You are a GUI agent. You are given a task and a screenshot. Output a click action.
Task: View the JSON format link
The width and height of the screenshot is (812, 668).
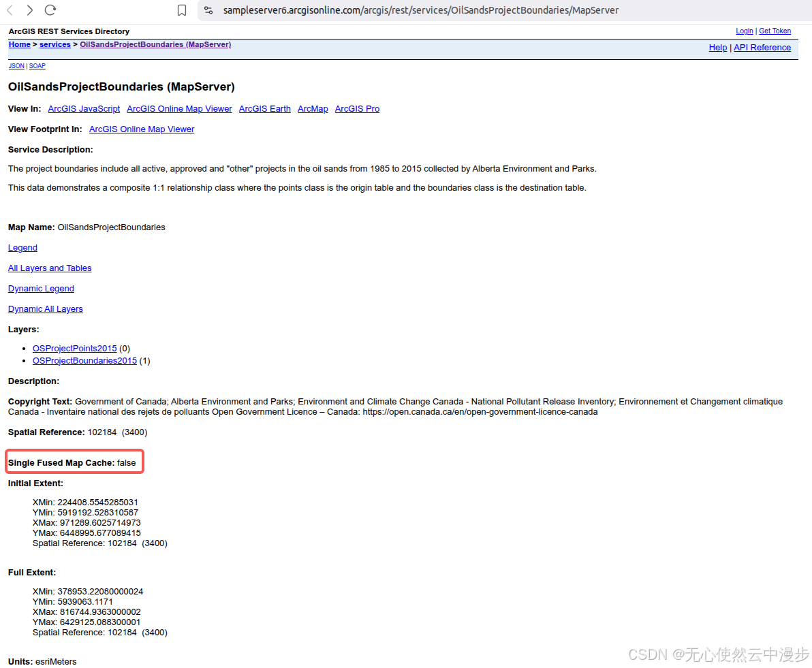(x=16, y=66)
